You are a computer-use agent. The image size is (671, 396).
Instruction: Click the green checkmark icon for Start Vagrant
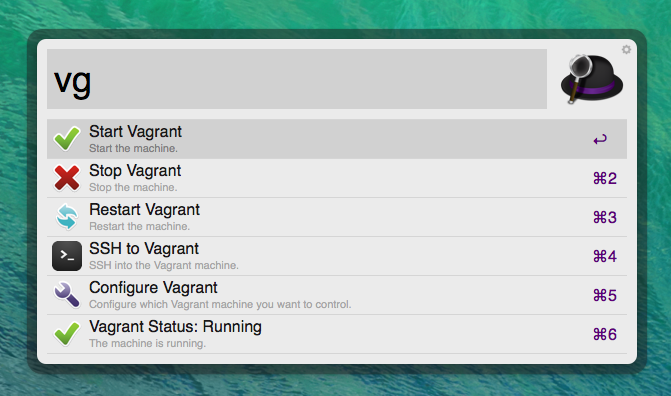67,138
